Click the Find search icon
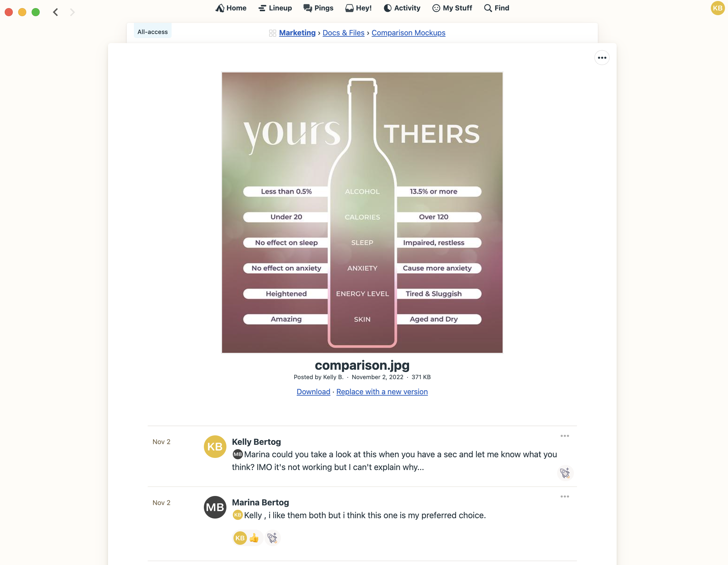728x565 pixels. [x=487, y=8]
